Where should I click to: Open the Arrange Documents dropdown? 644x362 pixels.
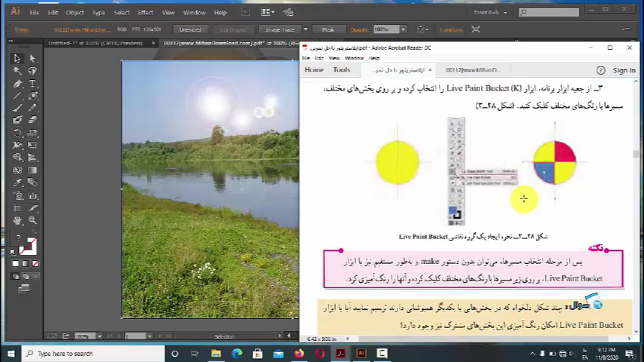click(268, 12)
